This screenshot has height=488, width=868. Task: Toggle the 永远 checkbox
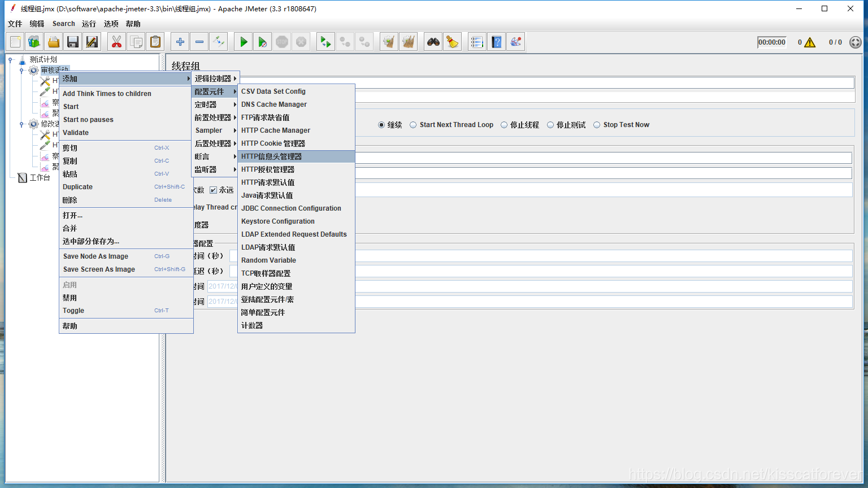pyautogui.click(x=213, y=190)
